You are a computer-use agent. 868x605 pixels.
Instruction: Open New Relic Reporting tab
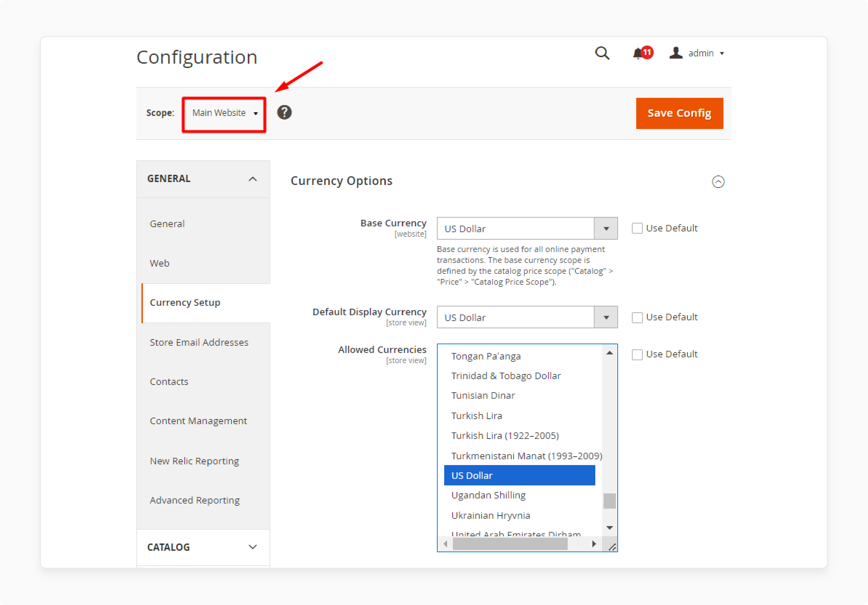click(x=194, y=461)
